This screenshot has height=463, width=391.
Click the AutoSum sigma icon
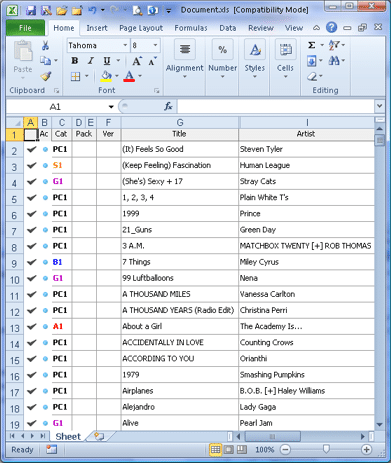[x=311, y=45]
